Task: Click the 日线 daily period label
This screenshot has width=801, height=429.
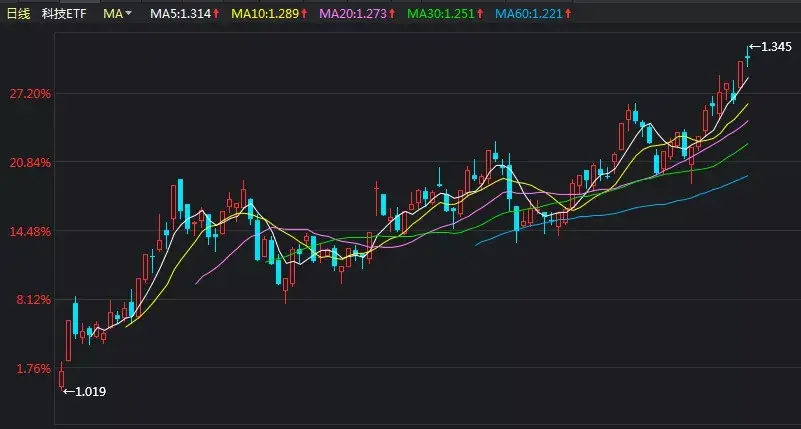Action: pos(20,15)
